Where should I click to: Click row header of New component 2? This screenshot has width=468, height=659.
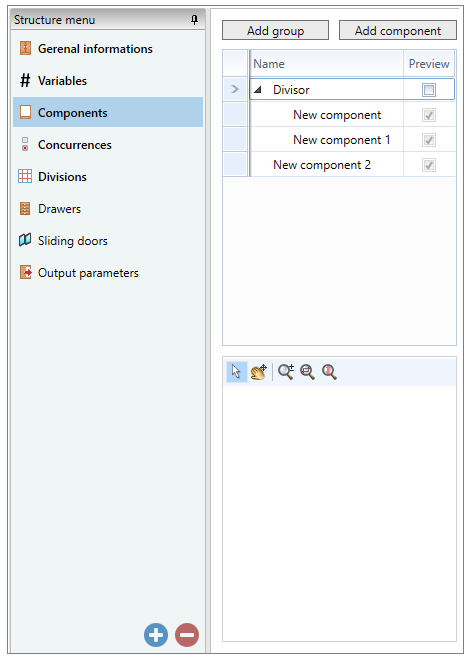pyautogui.click(x=235, y=165)
